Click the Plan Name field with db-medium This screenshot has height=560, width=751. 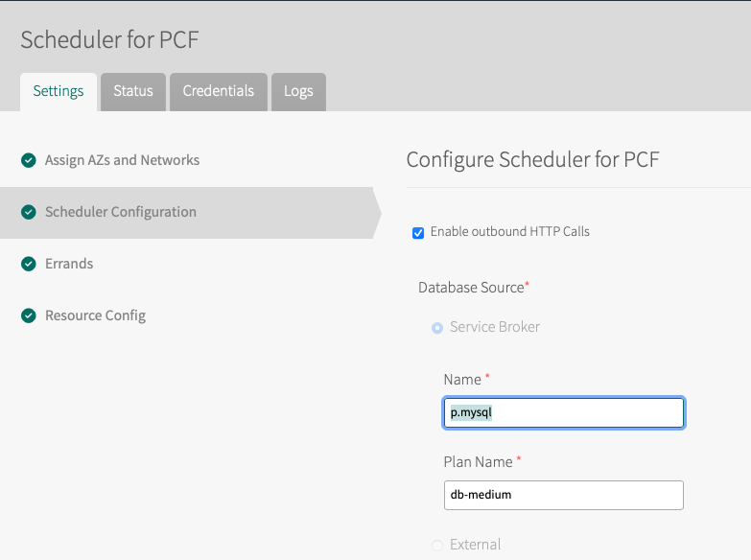click(x=563, y=495)
